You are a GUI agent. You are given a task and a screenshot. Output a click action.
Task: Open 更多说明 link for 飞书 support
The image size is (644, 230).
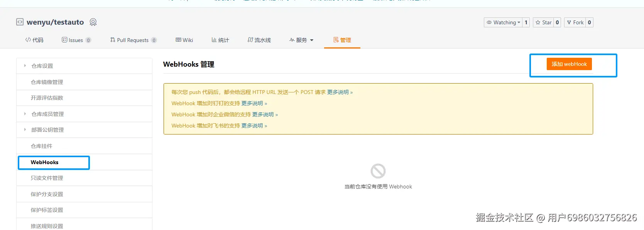[252, 126]
